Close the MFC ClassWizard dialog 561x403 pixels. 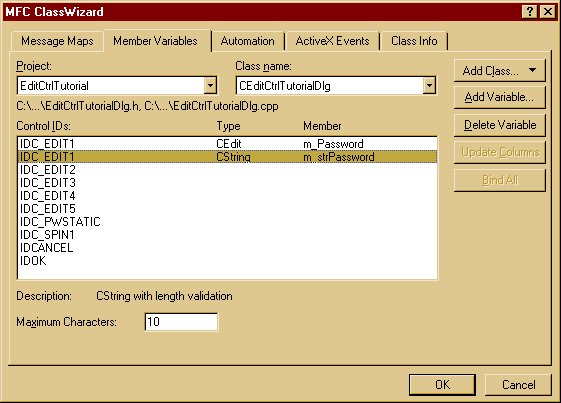(x=548, y=12)
